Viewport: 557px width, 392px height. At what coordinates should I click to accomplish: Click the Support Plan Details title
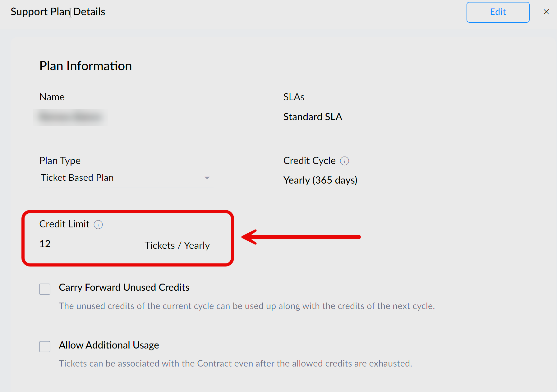tap(58, 12)
